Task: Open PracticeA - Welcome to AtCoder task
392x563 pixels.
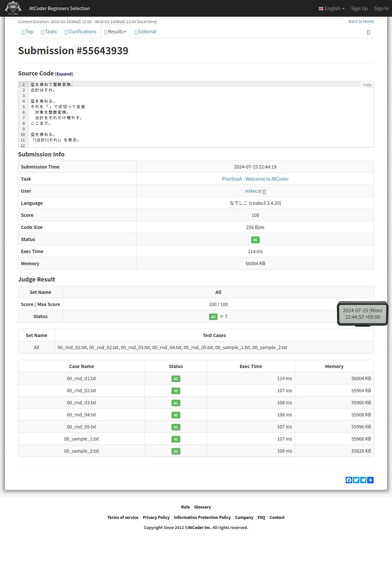Action: pos(255,179)
